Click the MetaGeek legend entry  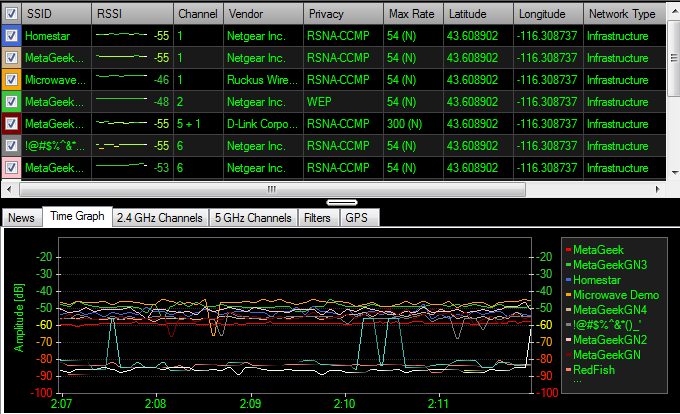pos(595,250)
